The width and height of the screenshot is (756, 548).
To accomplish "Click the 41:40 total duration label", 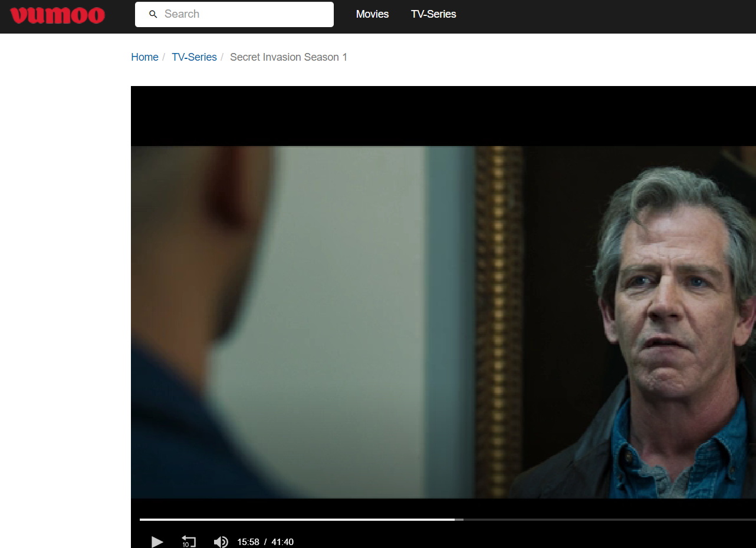I will 282,542.
